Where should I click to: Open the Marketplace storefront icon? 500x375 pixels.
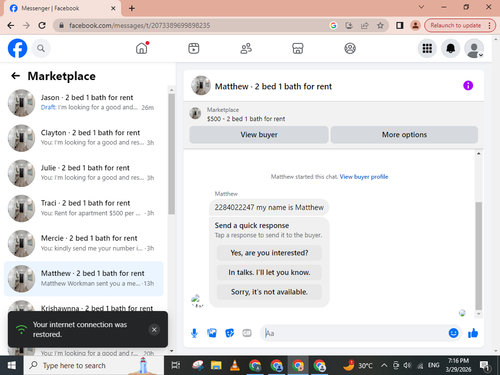point(298,49)
